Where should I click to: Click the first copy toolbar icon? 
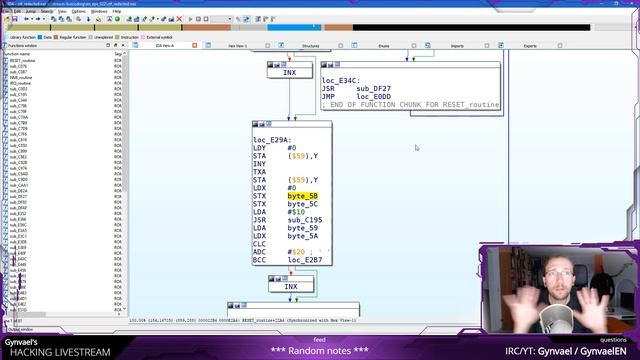pos(53,19)
